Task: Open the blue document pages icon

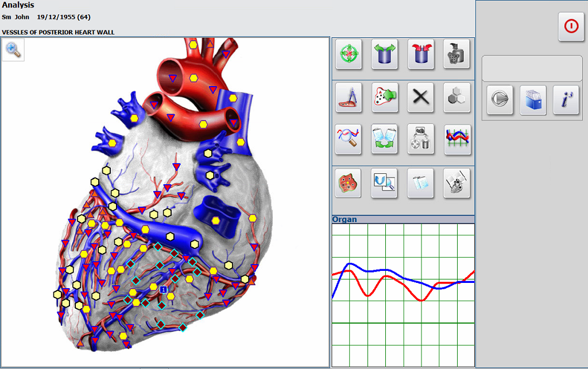Action: tap(421, 183)
